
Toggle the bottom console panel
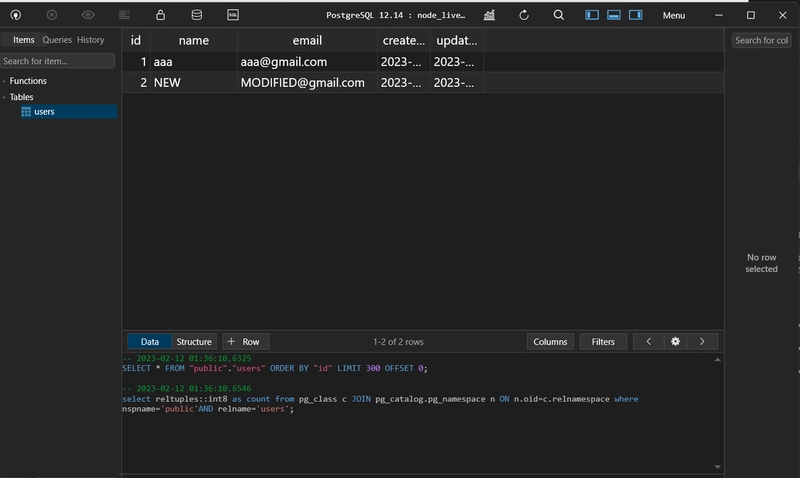pos(614,15)
